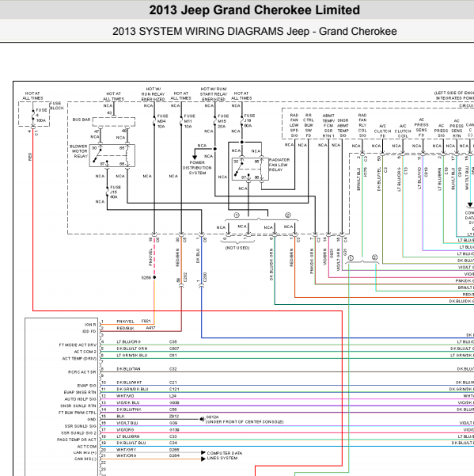The width and height of the screenshot is (474, 476).
Task: Click the 'DK GRN/DK BLU' wire label at pin 11
Action: tap(132, 389)
